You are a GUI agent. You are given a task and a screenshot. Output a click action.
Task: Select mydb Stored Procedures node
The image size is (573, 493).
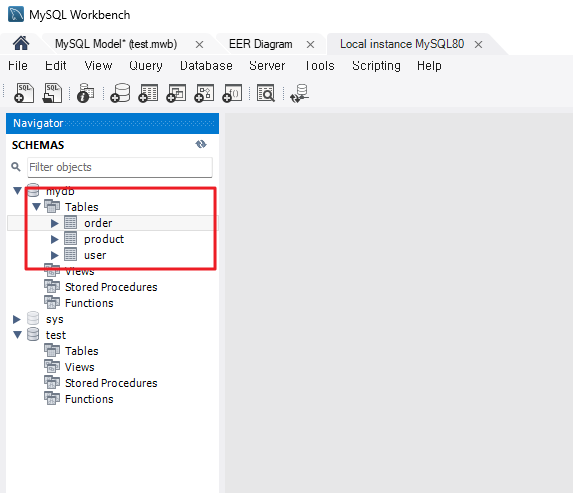point(111,287)
